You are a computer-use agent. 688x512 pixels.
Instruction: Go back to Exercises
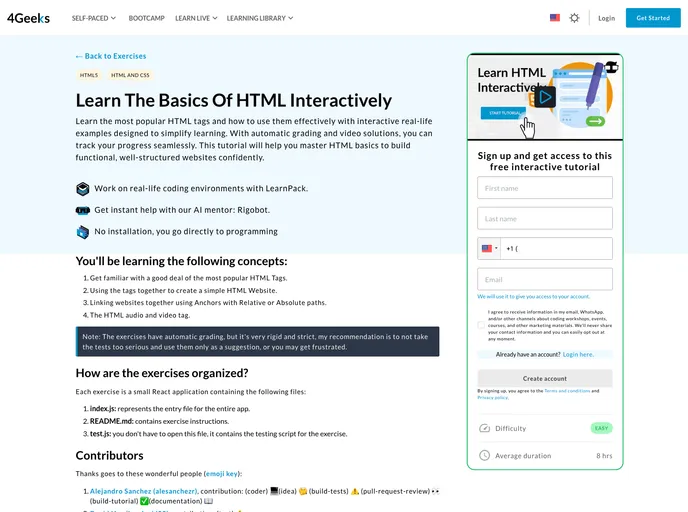pos(111,56)
